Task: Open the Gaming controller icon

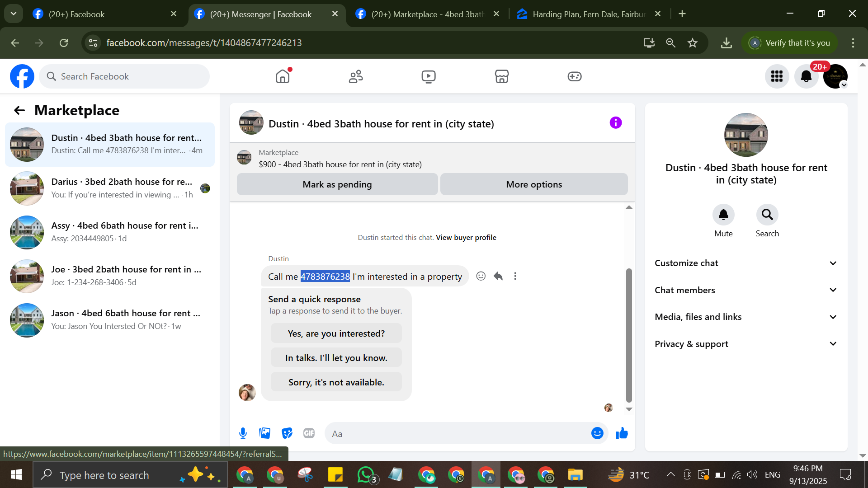Action: tap(575, 76)
